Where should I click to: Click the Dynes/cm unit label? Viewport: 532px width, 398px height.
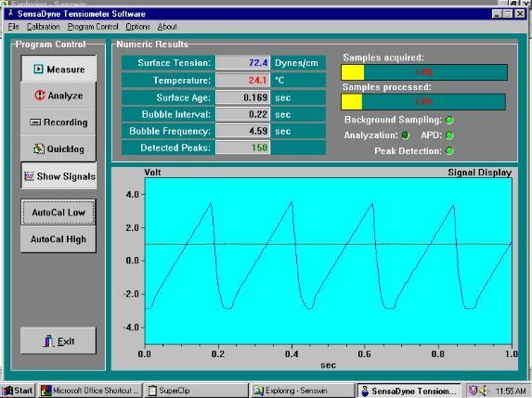(296, 63)
